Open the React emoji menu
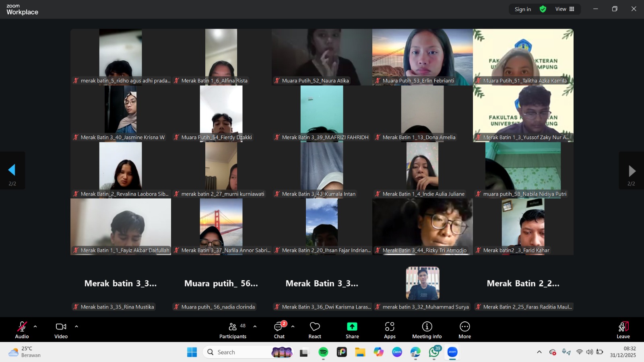 pos(315,330)
